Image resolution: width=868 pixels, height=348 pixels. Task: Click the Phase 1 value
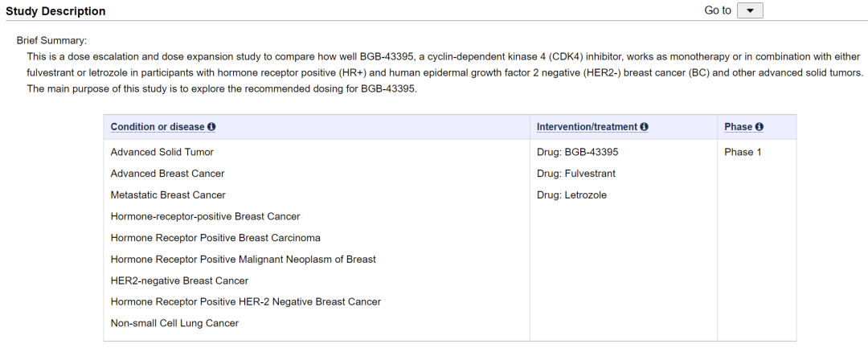(x=743, y=152)
